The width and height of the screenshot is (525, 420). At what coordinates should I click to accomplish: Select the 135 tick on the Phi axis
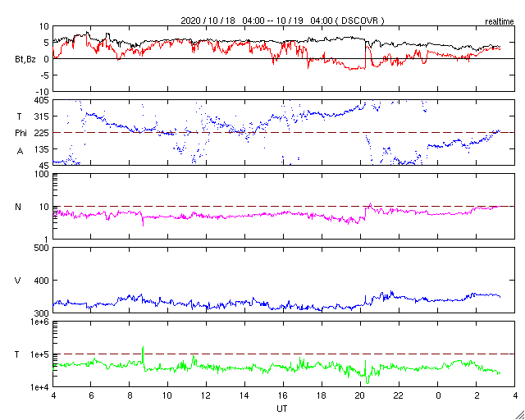point(42,149)
